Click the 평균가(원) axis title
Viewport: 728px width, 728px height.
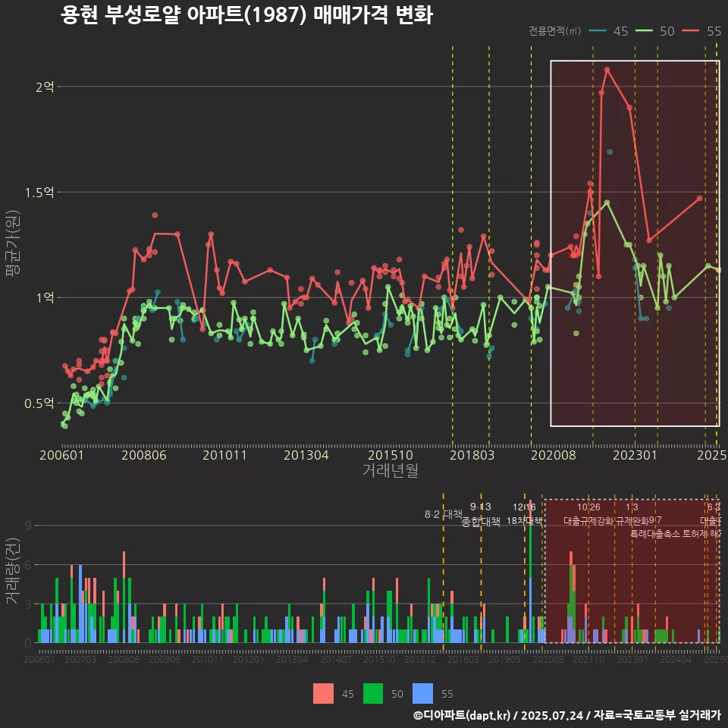pos(13,243)
